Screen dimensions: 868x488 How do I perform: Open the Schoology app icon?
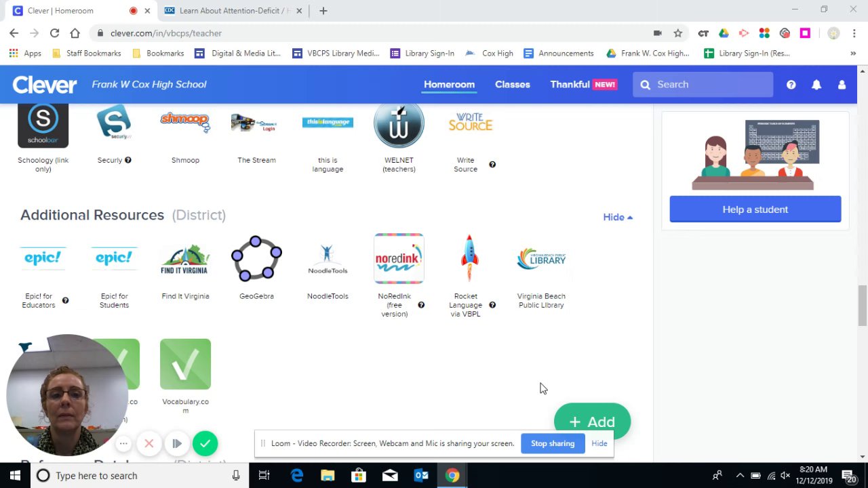pyautogui.click(x=43, y=126)
